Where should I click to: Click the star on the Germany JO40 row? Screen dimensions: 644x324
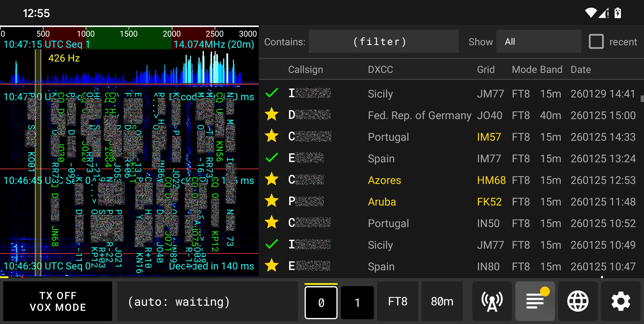(272, 115)
